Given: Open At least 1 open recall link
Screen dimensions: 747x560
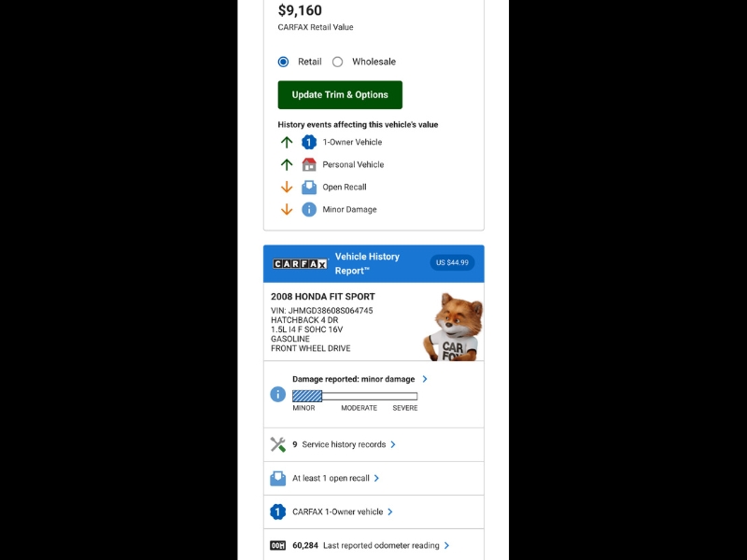Looking at the screenshot, I should click(x=331, y=478).
